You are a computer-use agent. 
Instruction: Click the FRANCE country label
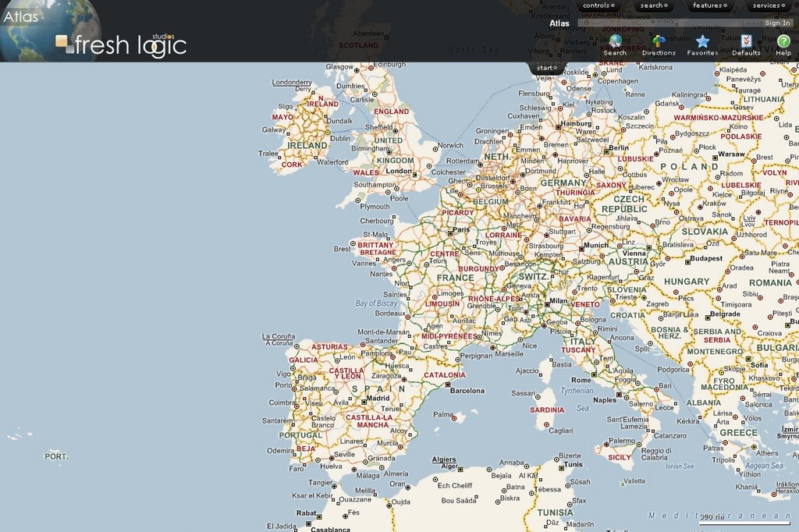pyautogui.click(x=455, y=278)
